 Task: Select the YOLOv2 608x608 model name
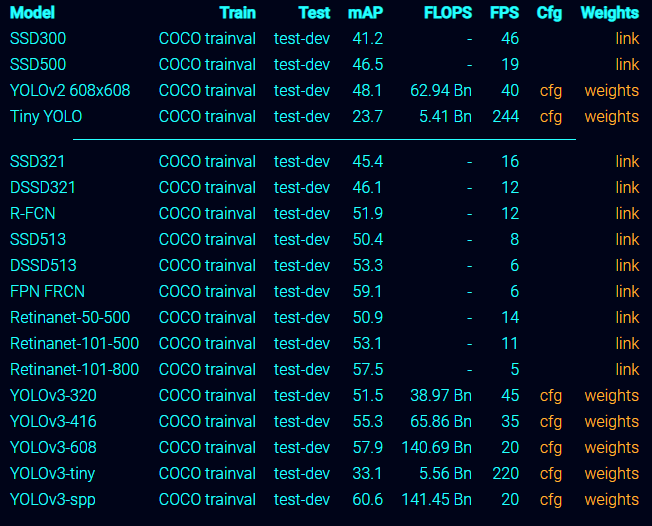click(x=70, y=91)
